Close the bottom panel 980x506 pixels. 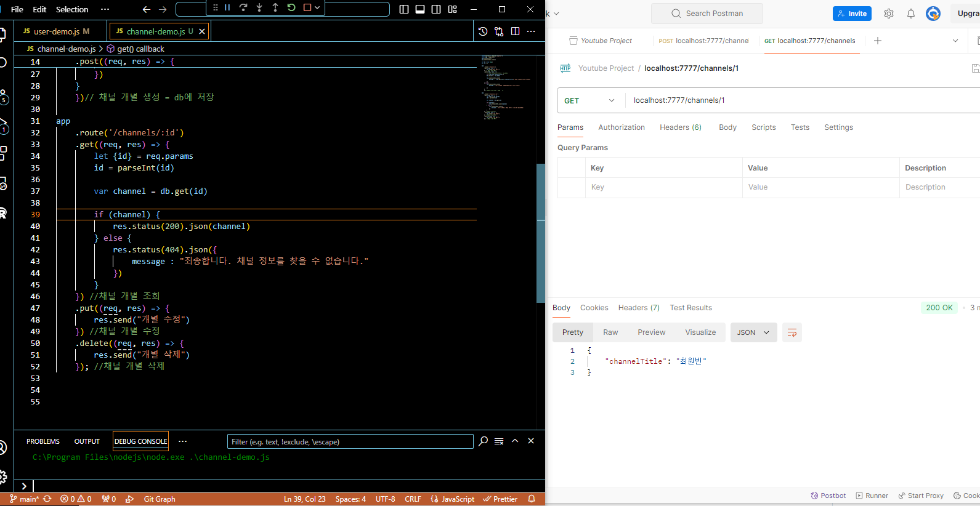(x=531, y=441)
